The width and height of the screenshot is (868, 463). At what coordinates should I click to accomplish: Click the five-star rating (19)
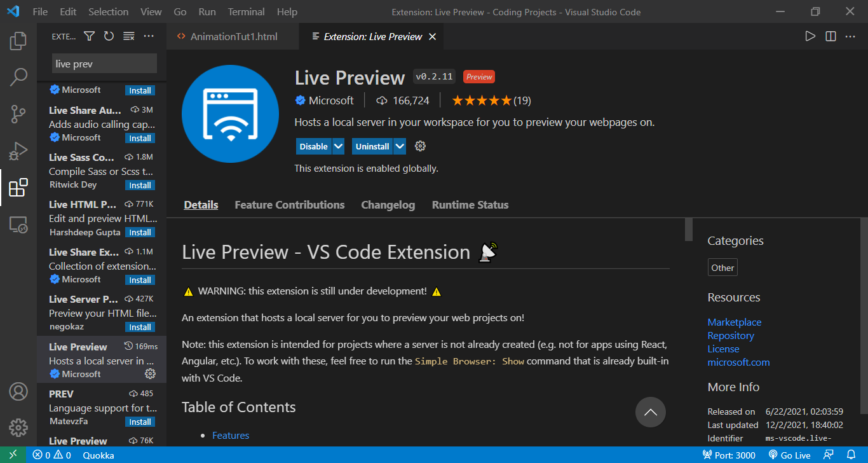tap(491, 100)
